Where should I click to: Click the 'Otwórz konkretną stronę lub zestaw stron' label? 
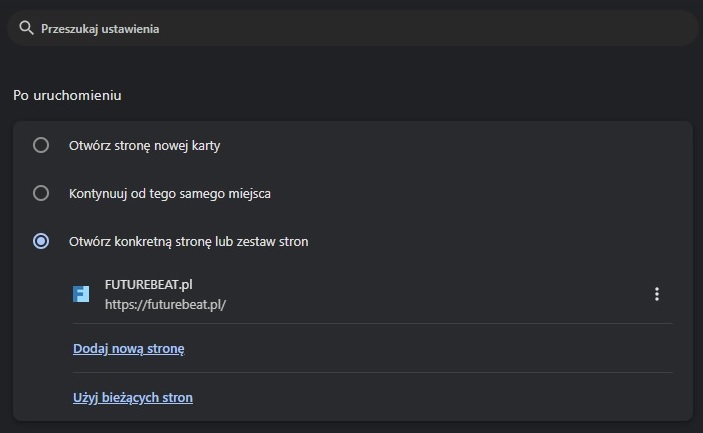[189, 241]
